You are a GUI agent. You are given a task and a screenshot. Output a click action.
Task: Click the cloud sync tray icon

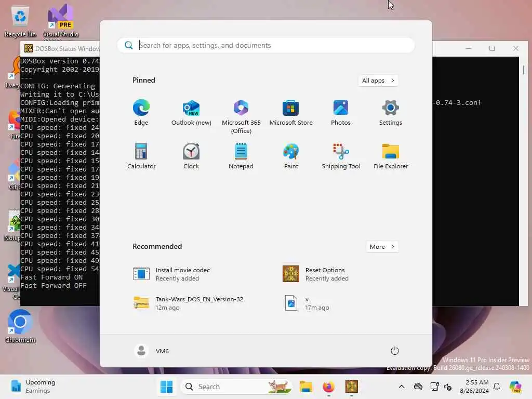click(418, 387)
